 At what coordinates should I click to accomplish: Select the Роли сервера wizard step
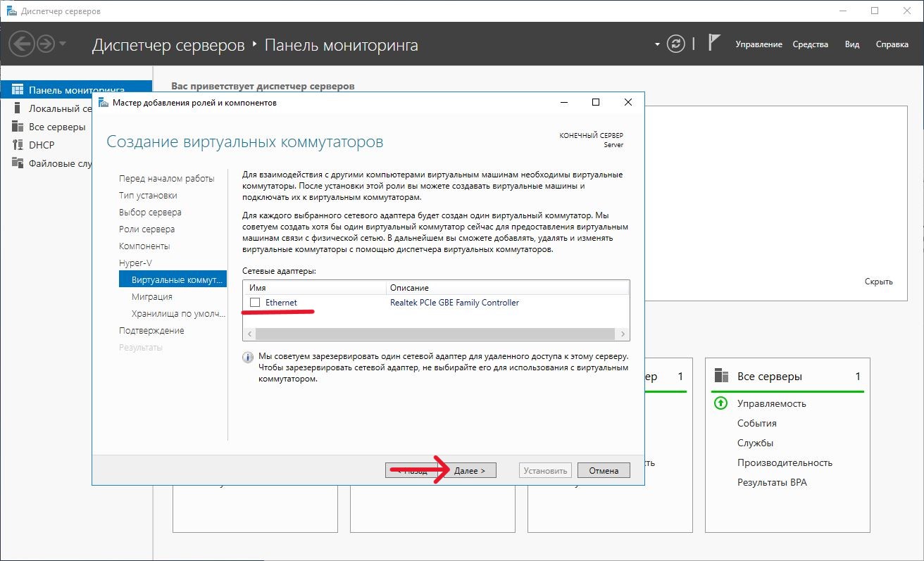click(x=146, y=229)
